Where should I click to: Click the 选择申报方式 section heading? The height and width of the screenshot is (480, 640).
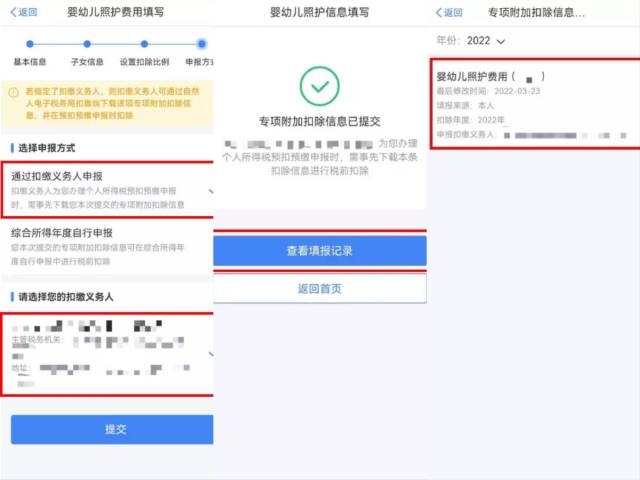[x=47, y=148]
